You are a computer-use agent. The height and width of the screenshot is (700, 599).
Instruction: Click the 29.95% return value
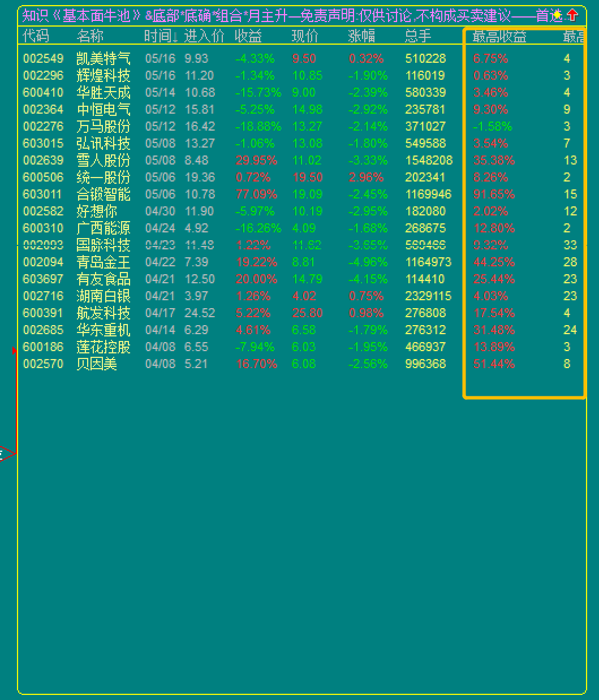pyautogui.click(x=256, y=160)
